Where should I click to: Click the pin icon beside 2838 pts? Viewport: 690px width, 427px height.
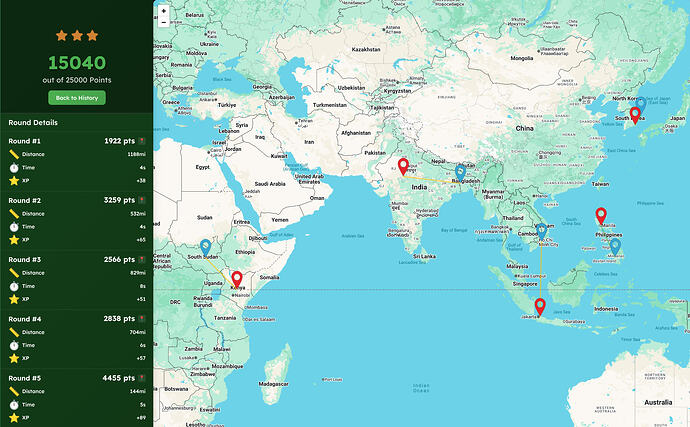[x=142, y=319]
